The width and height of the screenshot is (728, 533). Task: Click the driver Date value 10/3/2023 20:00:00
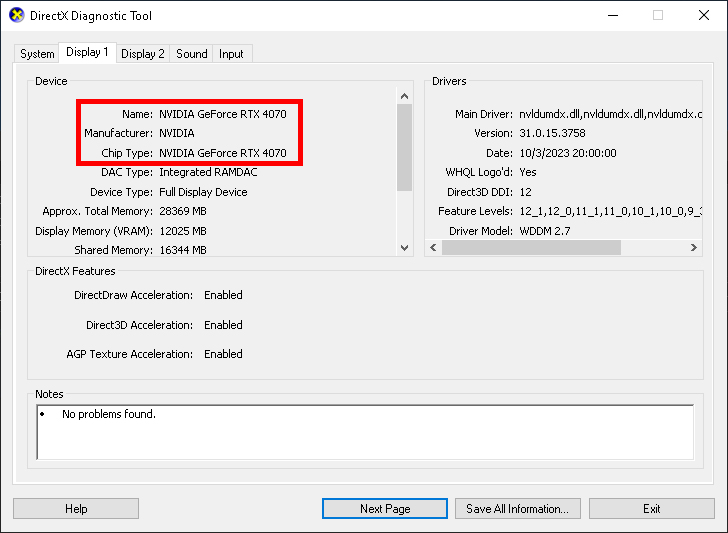coord(568,153)
